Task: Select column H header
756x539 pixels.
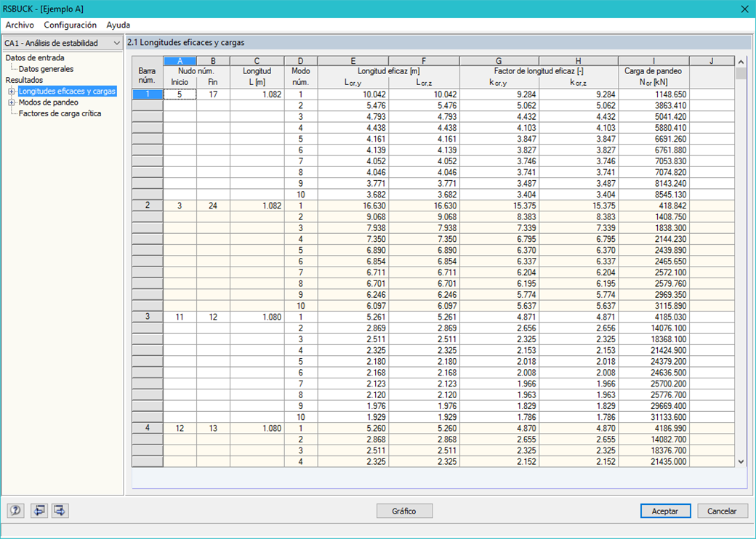Action: (x=579, y=61)
